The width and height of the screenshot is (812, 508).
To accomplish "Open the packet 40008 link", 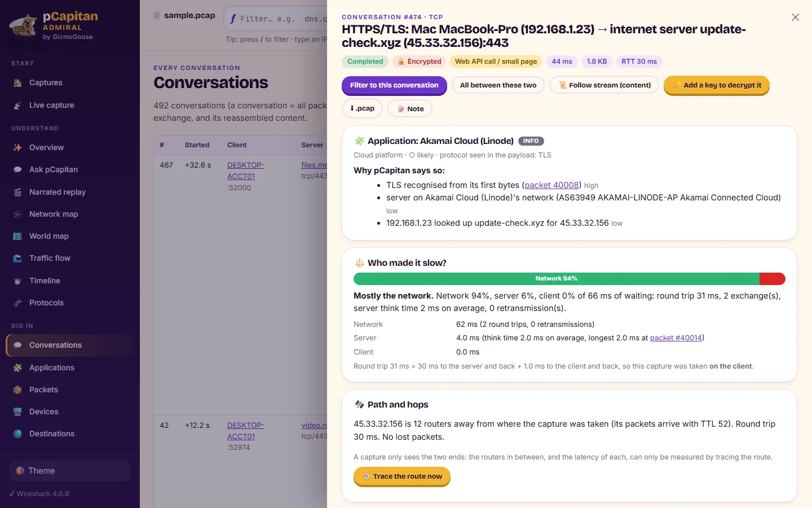I will [551, 185].
